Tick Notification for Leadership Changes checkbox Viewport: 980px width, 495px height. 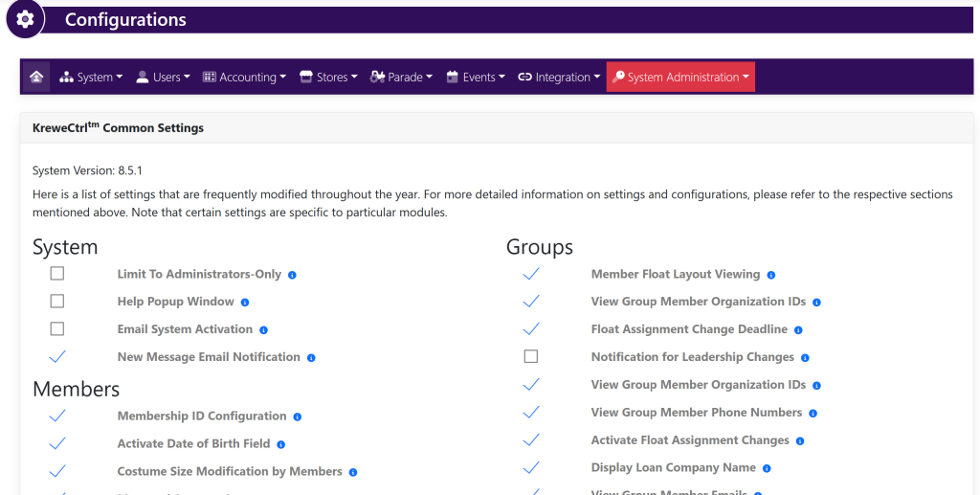(531, 357)
